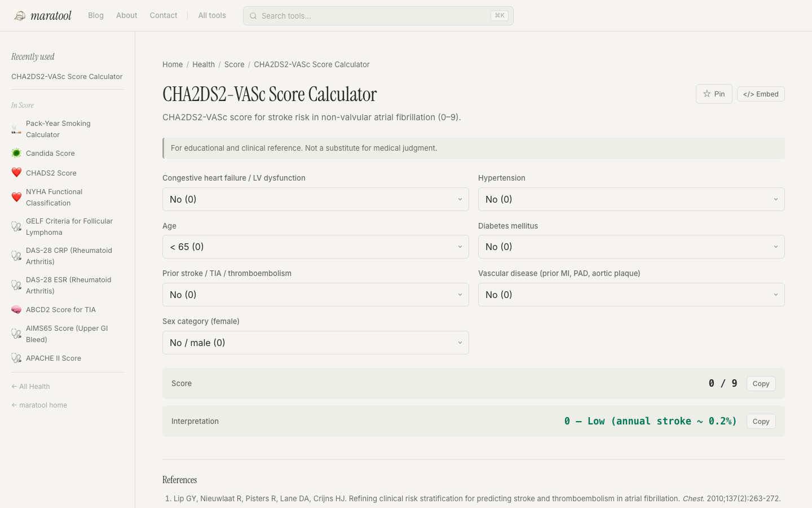Viewport: 812px width, 508px height.
Task: Open All tools in top navigation
Action: coord(212,15)
